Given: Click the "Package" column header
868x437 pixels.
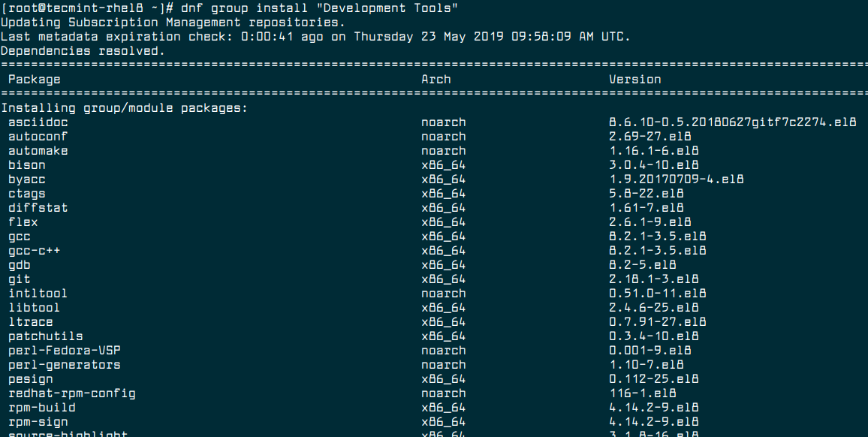Looking at the screenshot, I should coord(35,80).
